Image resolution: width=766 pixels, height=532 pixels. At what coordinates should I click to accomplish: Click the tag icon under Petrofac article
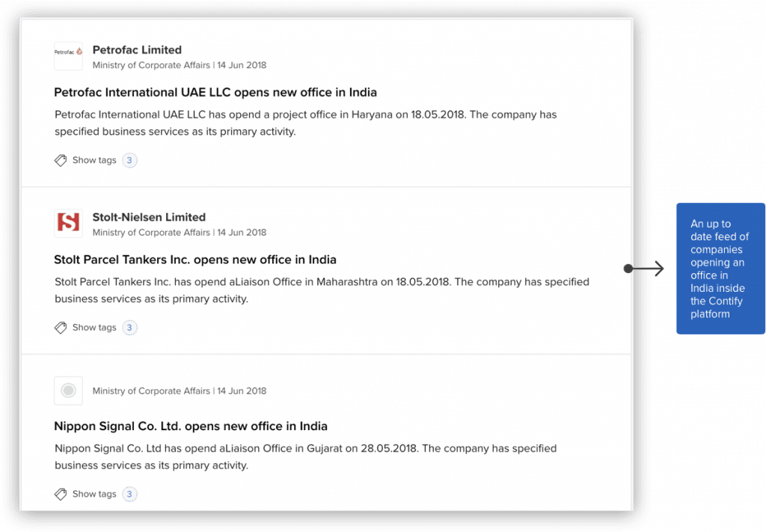pyautogui.click(x=61, y=160)
